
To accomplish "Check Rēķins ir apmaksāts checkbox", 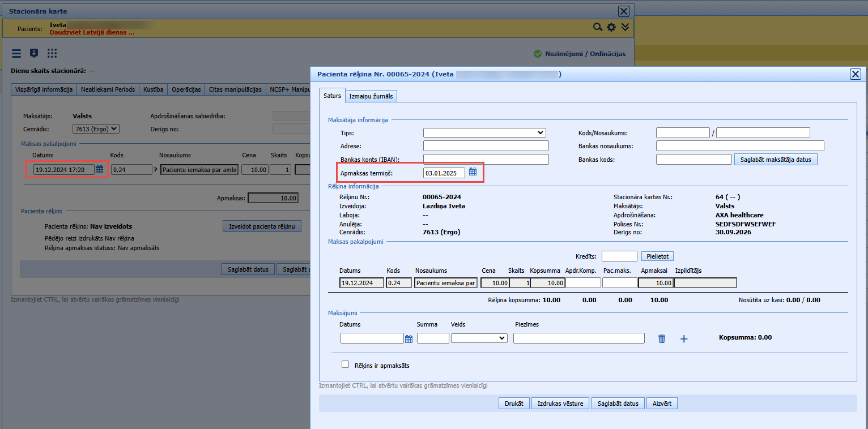I will tap(345, 364).
